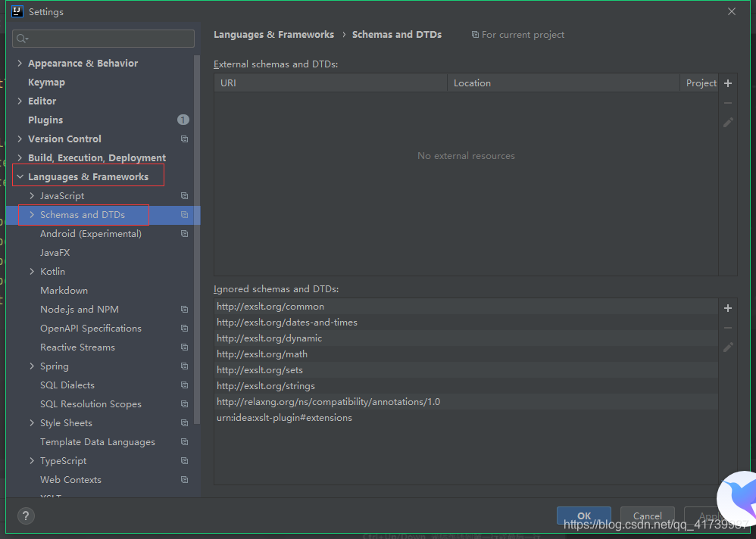756x539 pixels.
Task: Expand Build, Execution, Deployment section
Action: click(20, 158)
